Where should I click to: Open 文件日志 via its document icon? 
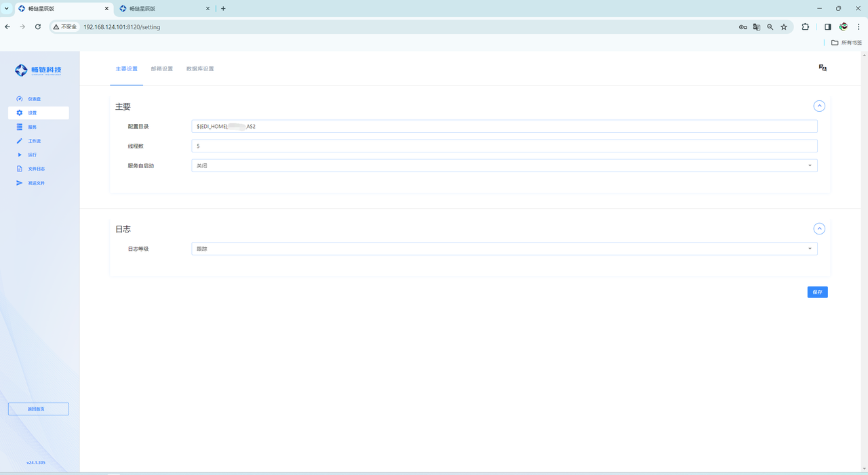click(20, 169)
